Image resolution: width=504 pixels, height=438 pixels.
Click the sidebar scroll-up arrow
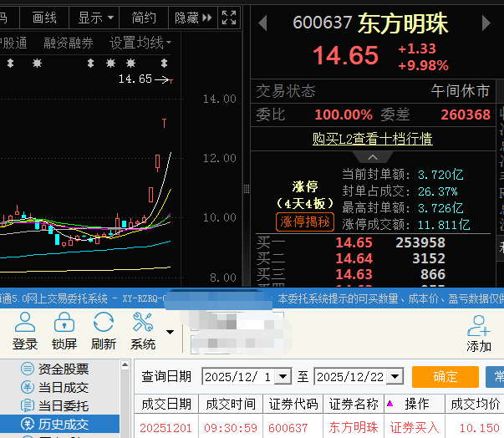(125, 364)
